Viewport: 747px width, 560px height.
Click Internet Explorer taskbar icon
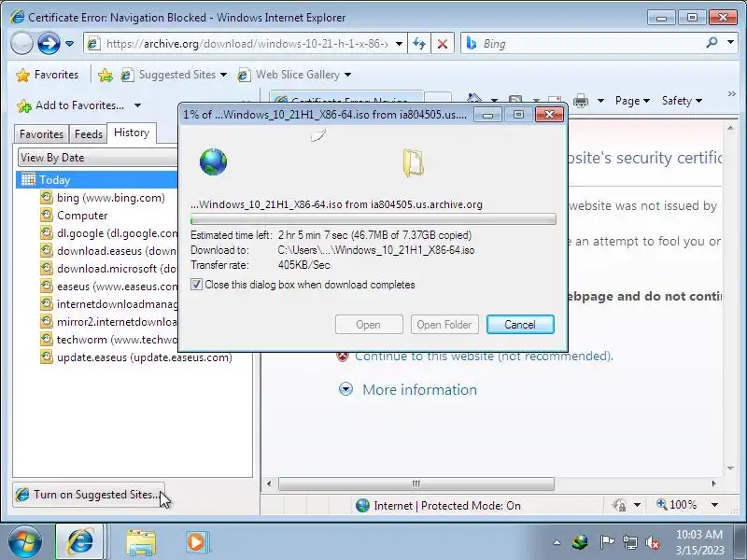coord(80,542)
